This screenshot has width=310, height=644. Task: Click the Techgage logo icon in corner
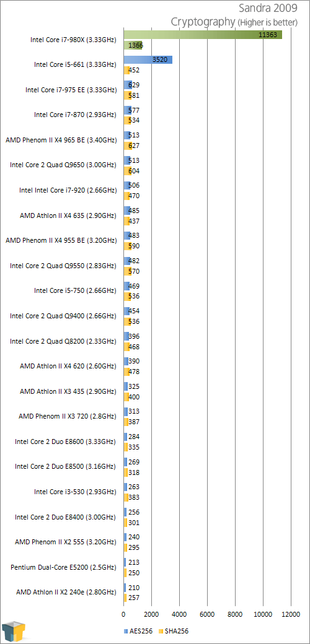tap(14, 632)
